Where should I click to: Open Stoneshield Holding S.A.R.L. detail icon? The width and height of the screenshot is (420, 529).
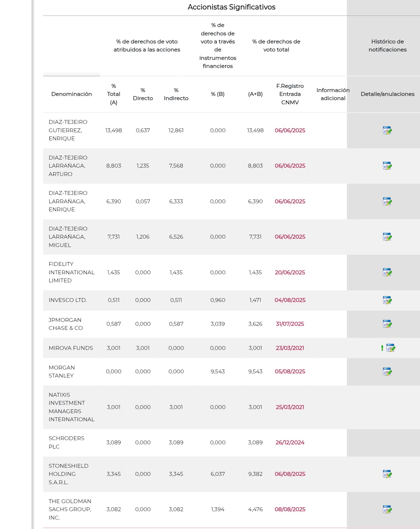pos(387,474)
